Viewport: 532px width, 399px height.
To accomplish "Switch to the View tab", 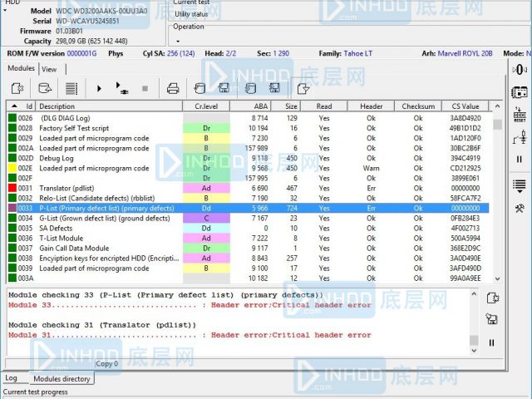I will point(49,69).
